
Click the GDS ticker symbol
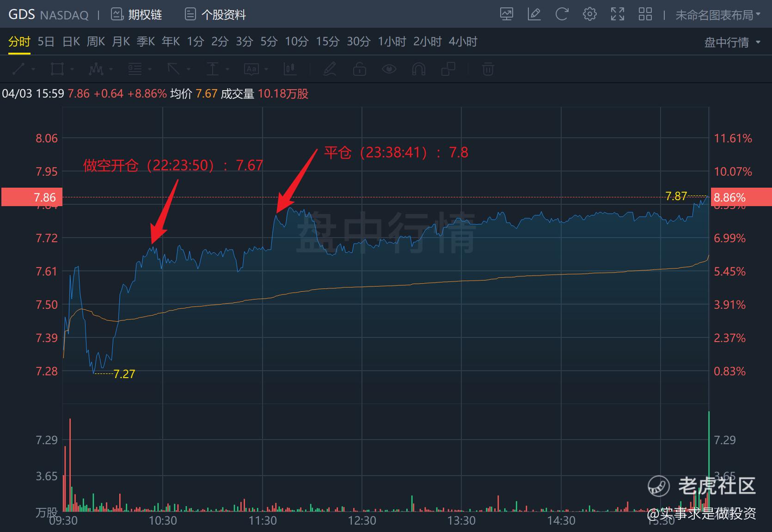(22, 14)
